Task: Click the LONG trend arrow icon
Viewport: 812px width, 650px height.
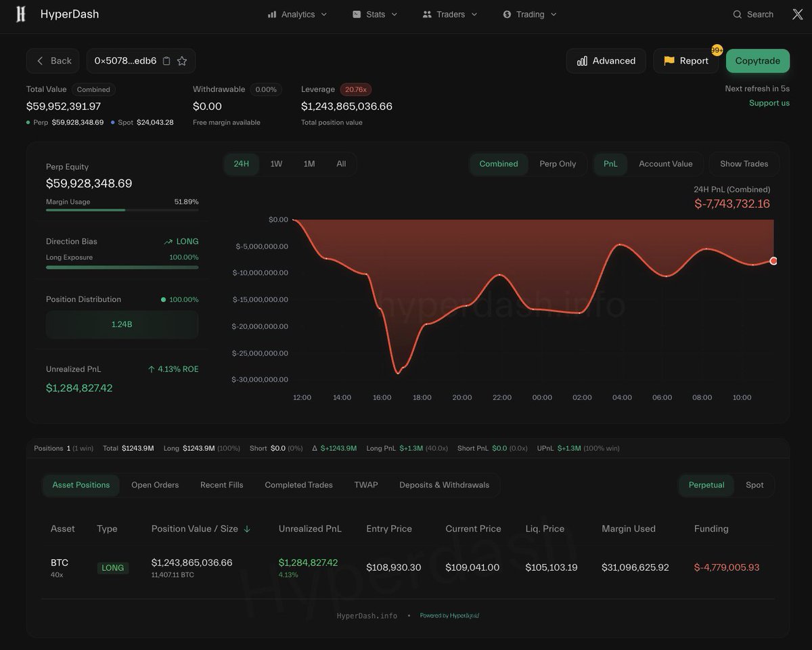Action: click(x=168, y=242)
